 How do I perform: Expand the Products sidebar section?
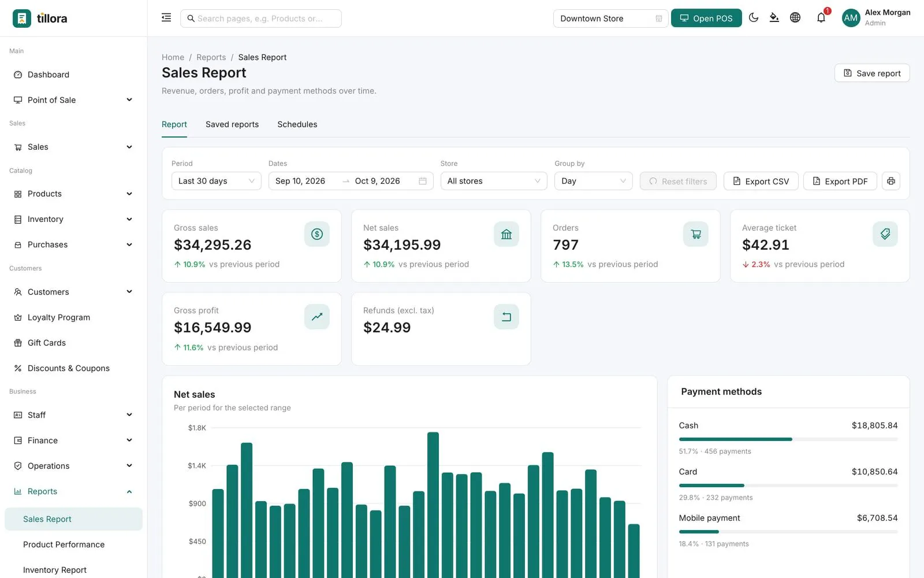pyautogui.click(x=73, y=194)
